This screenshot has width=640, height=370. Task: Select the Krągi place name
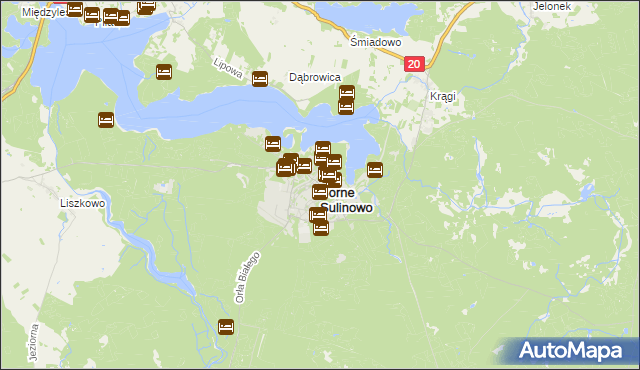point(443,97)
